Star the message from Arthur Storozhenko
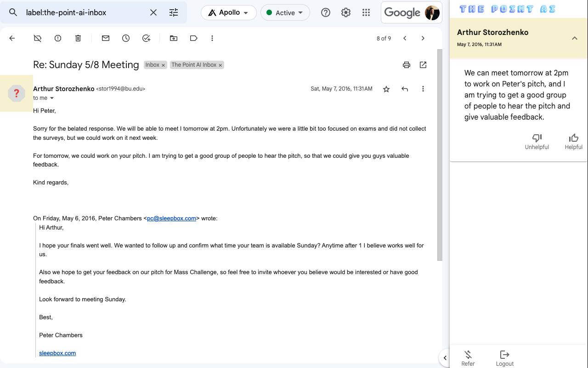This screenshot has height=368, width=588. [x=386, y=89]
